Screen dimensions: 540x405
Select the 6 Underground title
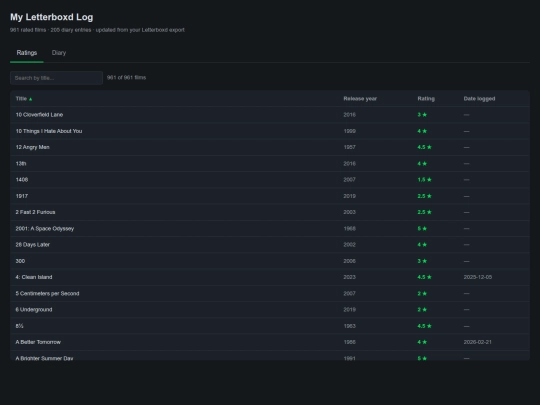pos(34,310)
